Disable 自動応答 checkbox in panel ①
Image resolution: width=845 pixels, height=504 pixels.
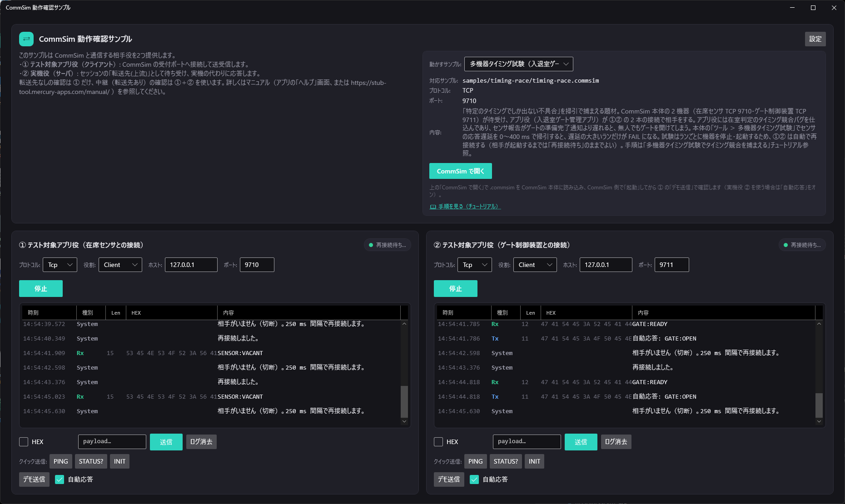60,479
